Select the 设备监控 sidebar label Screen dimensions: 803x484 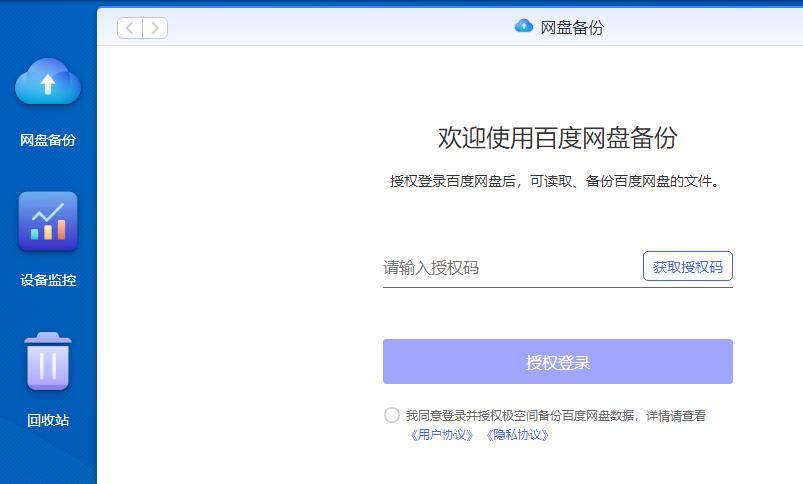point(48,280)
